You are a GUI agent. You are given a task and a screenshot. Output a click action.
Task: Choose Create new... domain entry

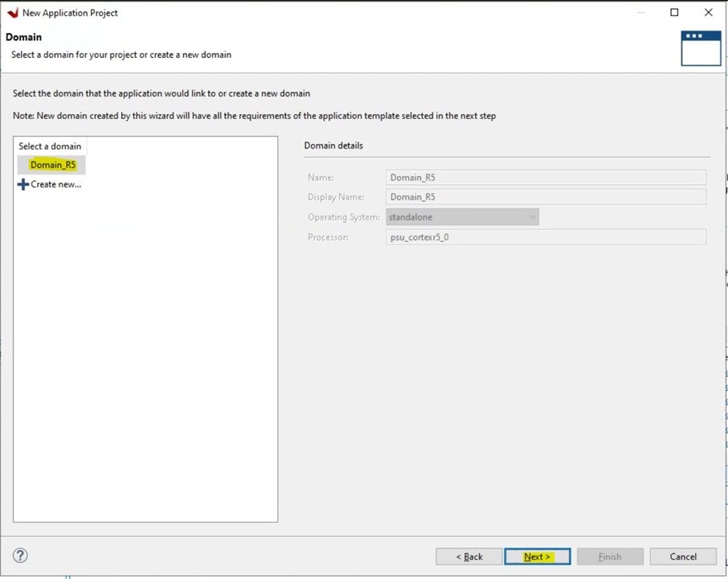(x=55, y=185)
